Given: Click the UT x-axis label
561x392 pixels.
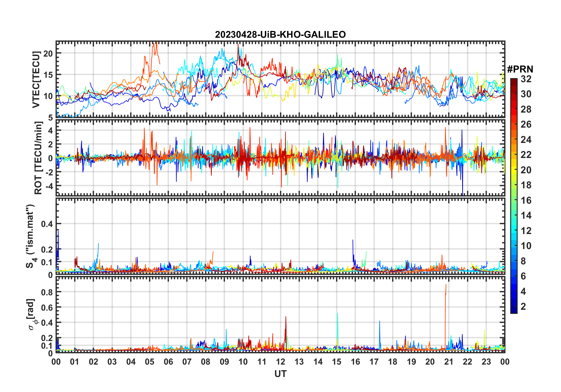Looking at the screenshot, I should 280,374.
